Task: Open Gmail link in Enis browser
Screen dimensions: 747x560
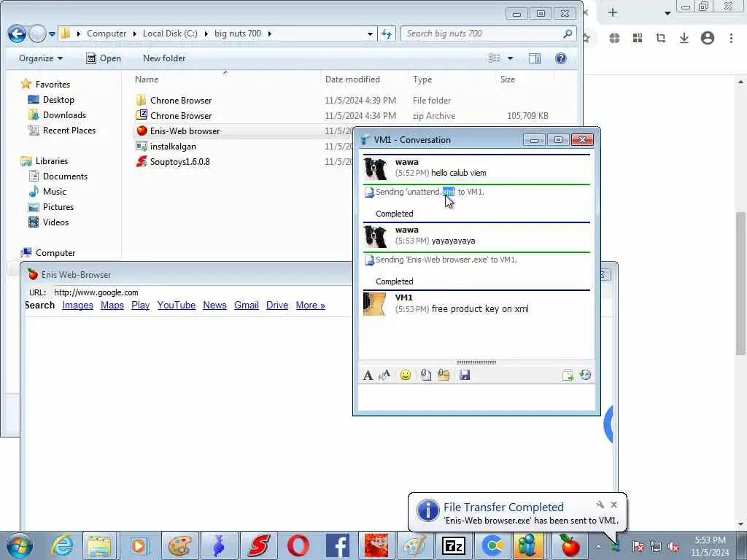Action: click(x=247, y=306)
